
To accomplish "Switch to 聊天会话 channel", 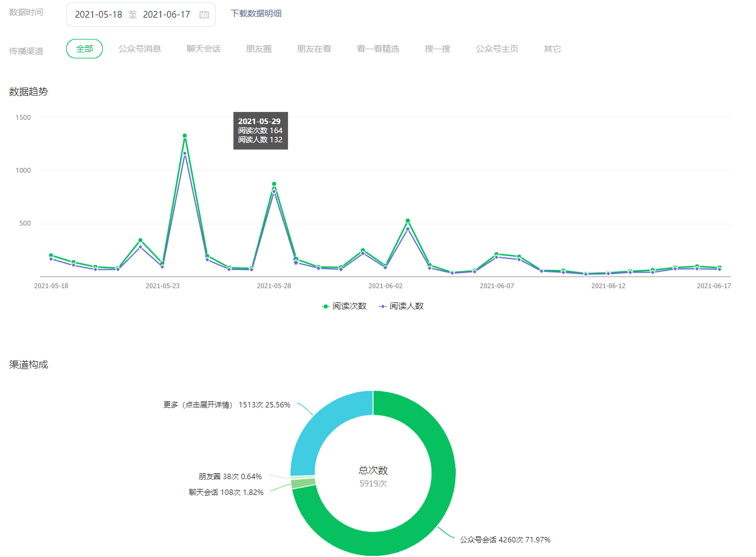I will pos(204,49).
